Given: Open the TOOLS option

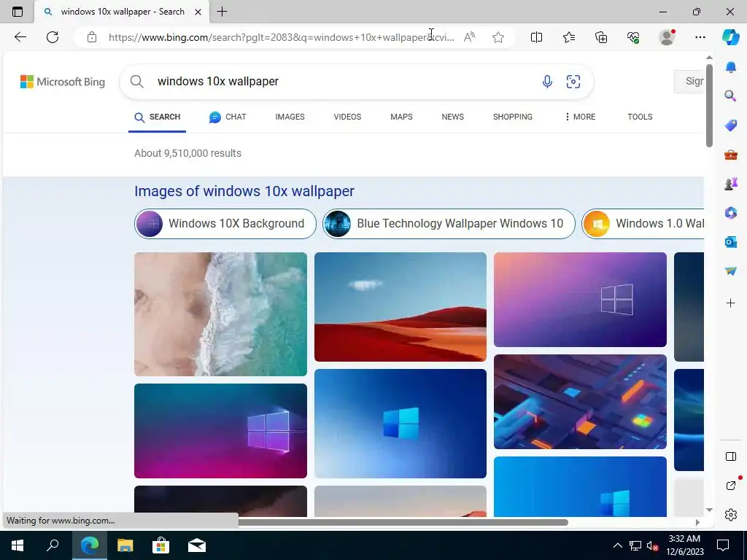Looking at the screenshot, I should [640, 117].
